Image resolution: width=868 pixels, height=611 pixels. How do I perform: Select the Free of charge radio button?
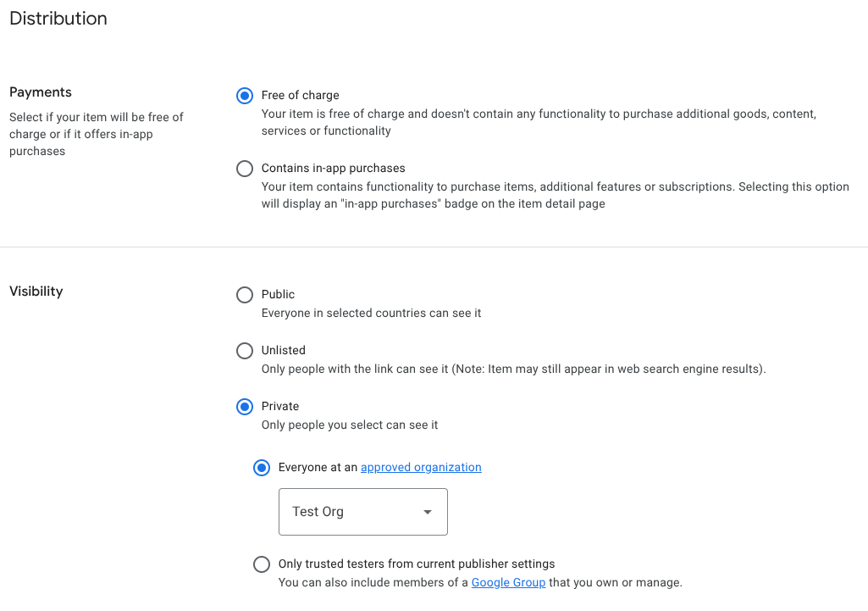(x=244, y=96)
